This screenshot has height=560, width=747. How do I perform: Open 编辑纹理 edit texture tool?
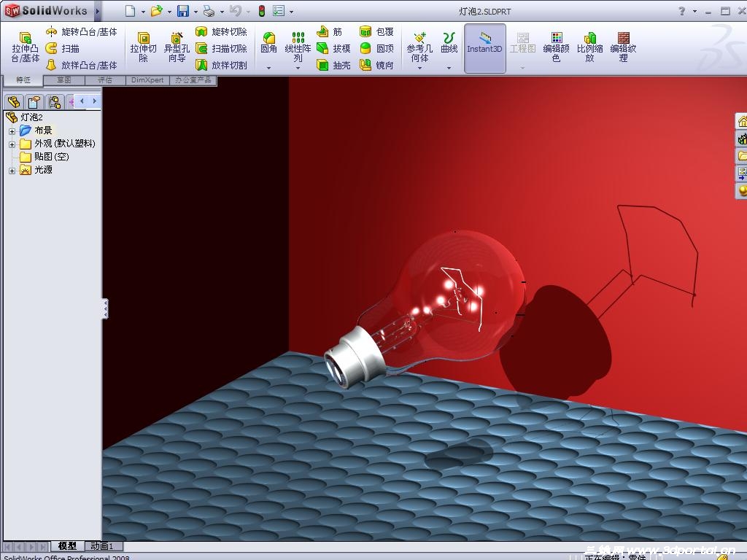pyautogui.click(x=623, y=47)
